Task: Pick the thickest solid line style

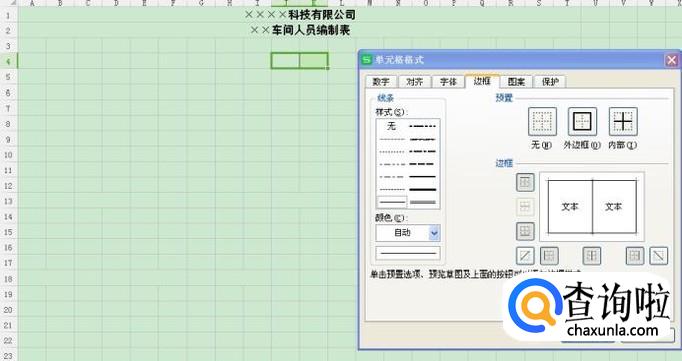Action: (423, 190)
